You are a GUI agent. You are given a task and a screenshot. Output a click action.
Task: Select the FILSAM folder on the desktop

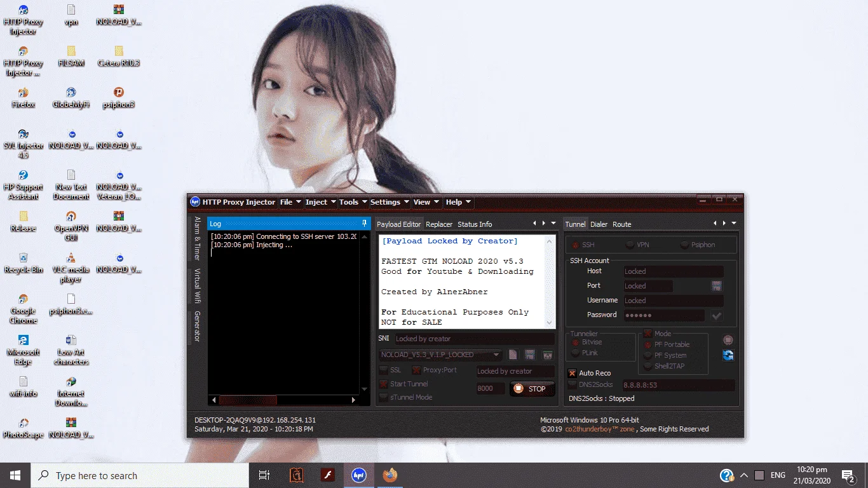click(71, 56)
